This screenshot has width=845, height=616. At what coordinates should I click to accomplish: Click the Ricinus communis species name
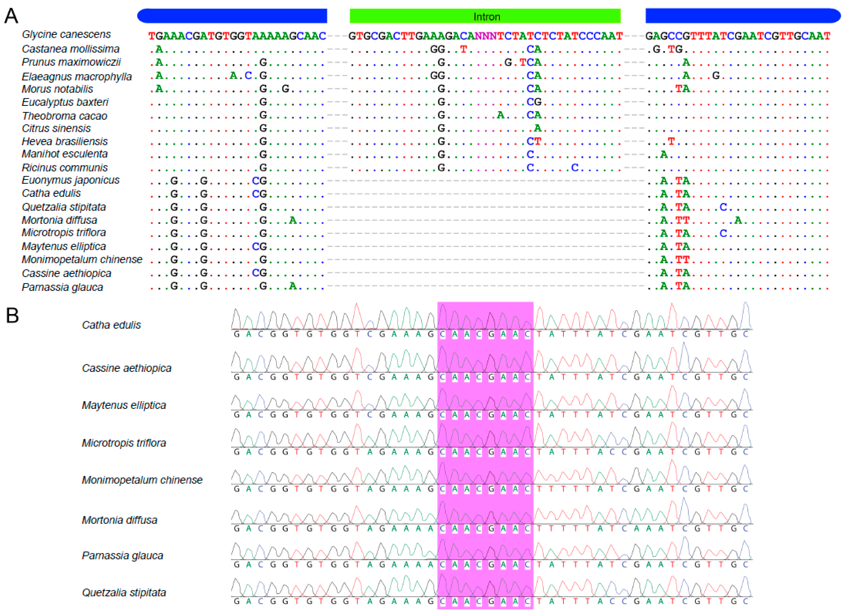(x=64, y=168)
